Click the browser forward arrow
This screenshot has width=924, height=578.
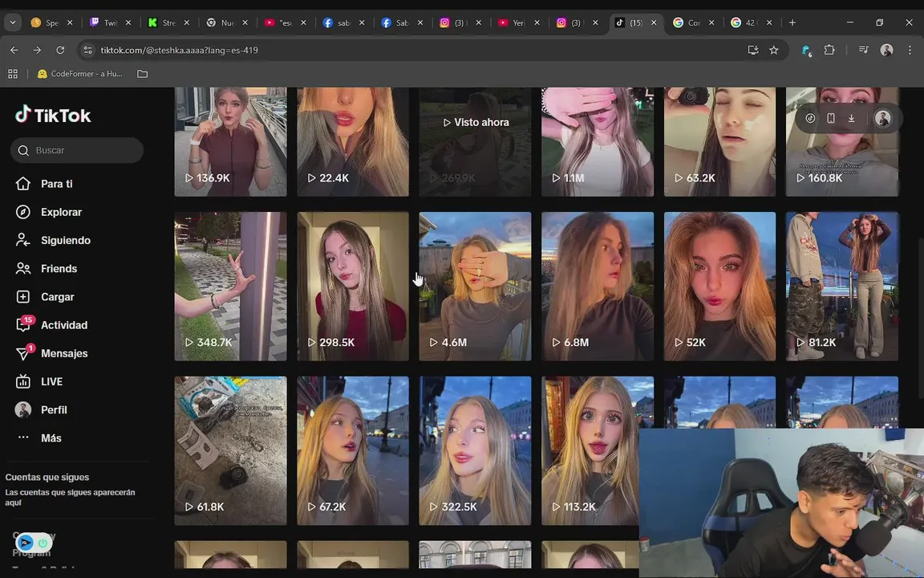tap(37, 50)
